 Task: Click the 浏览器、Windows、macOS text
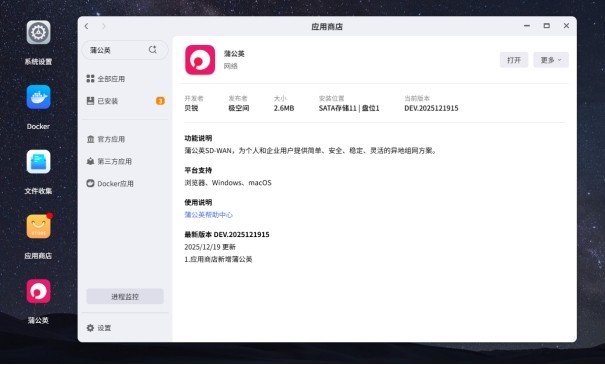(x=228, y=183)
